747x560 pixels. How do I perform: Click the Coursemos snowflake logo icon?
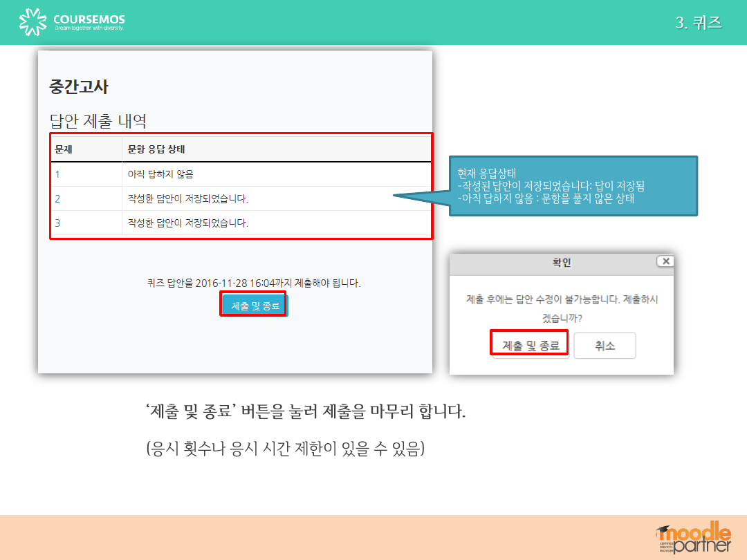[34, 22]
